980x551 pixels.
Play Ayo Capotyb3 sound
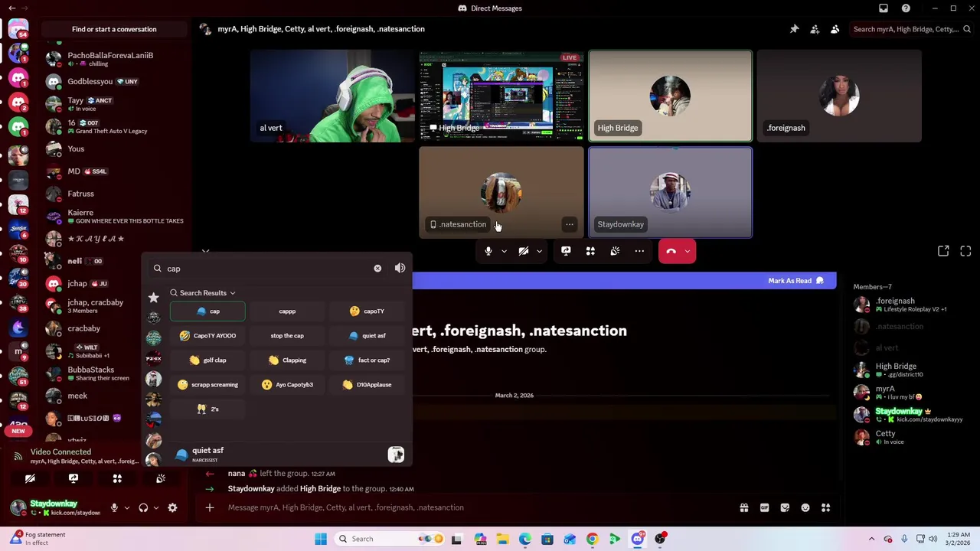tap(287, 385)
